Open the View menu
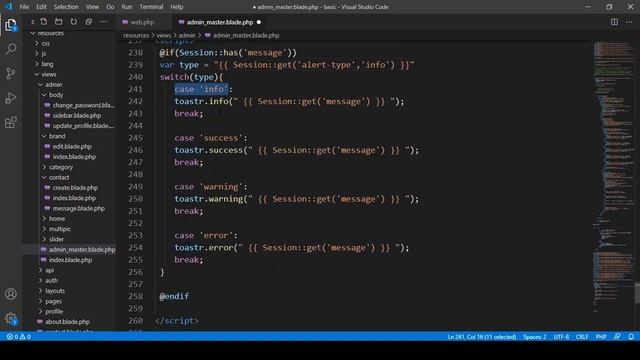Screen dimensions: 640x360 click(92, 7)
